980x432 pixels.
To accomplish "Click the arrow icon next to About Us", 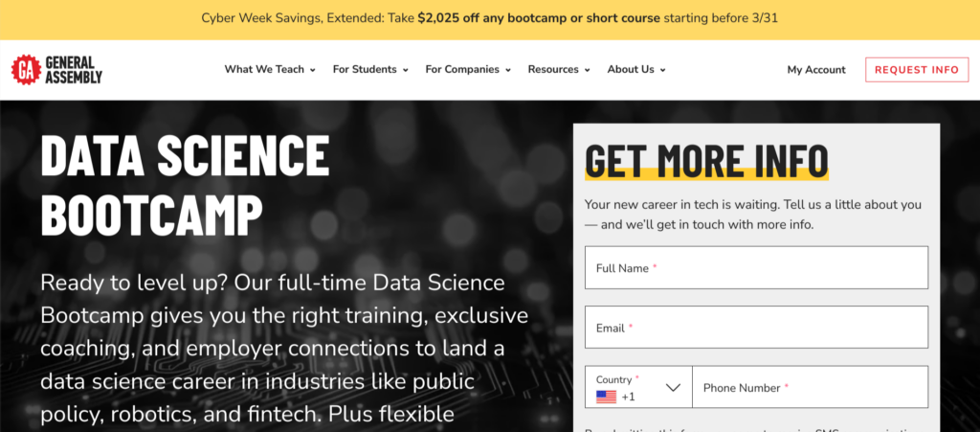I will coord(662,70).
